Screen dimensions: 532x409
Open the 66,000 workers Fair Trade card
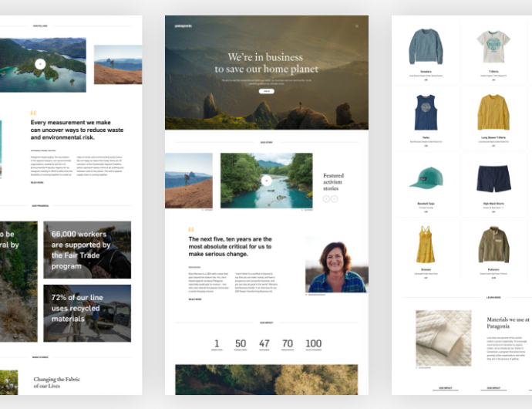point(87,250)
